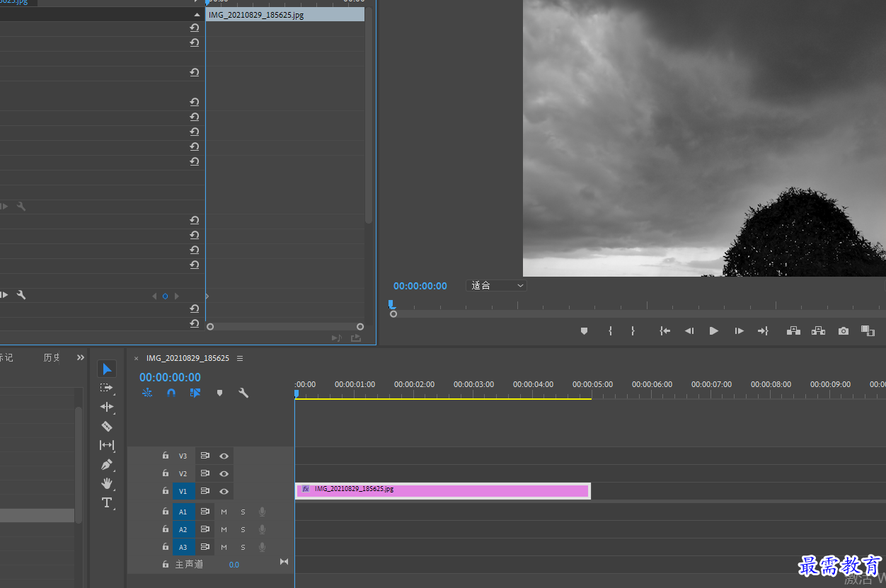886x588 pixels.
Task: Select the Pen tool
Action: click(107, 465)
